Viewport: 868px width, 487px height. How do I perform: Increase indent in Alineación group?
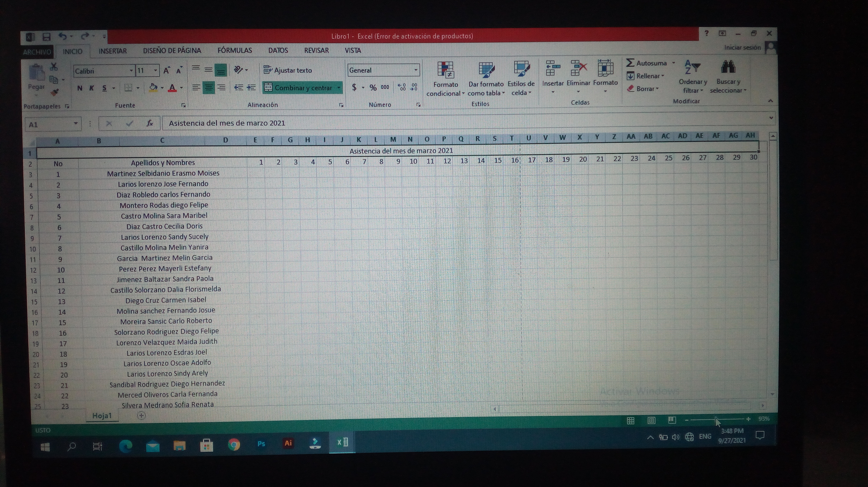(x=251, y=88)
